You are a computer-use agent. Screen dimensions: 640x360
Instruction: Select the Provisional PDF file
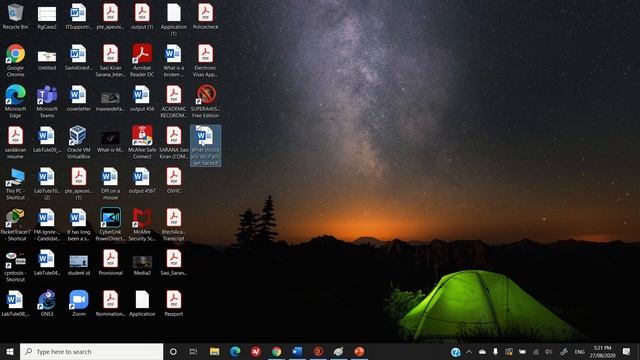[x=110, y=262]
